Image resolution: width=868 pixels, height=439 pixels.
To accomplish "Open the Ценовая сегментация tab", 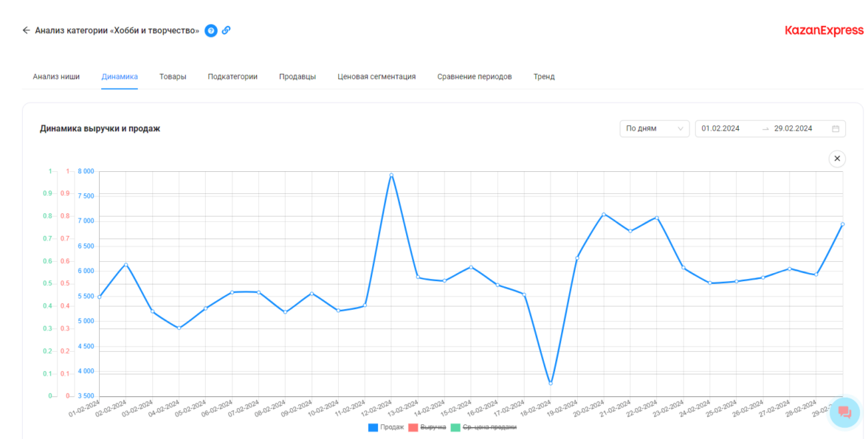I will [x=376, y=77].
